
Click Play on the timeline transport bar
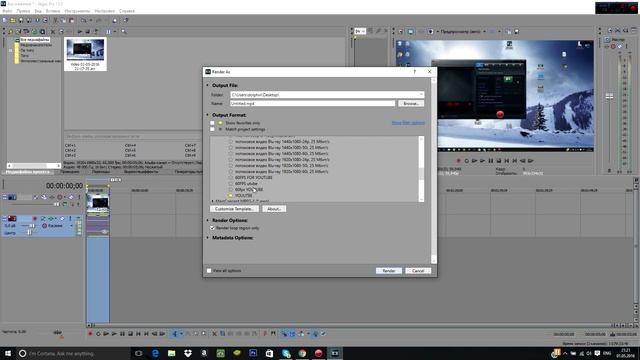114,334
